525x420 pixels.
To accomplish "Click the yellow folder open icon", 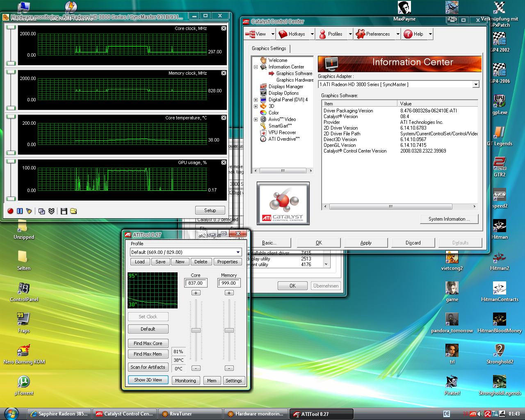I will (73, 211).
